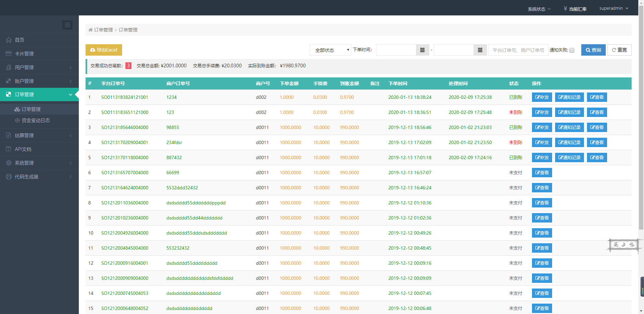Click the document icon beside 结算管理
The height and width of the screenshot is (314, 644).
click(9, 135)
